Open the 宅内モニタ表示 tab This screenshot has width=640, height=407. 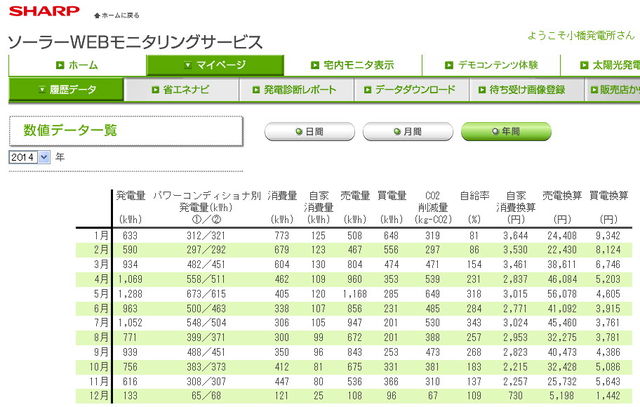pyautogui.click(x=353, y=65)
